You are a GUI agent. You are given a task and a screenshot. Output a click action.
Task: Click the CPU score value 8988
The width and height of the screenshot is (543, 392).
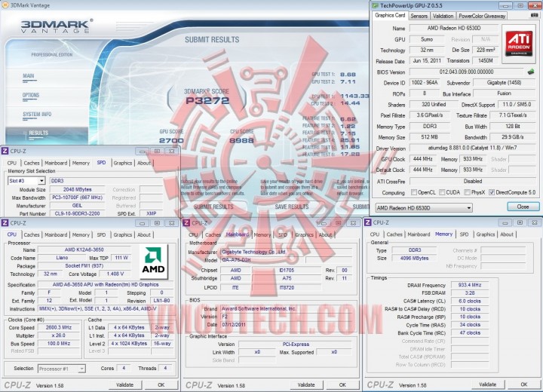pyautogui.click(x=242, y=140)
